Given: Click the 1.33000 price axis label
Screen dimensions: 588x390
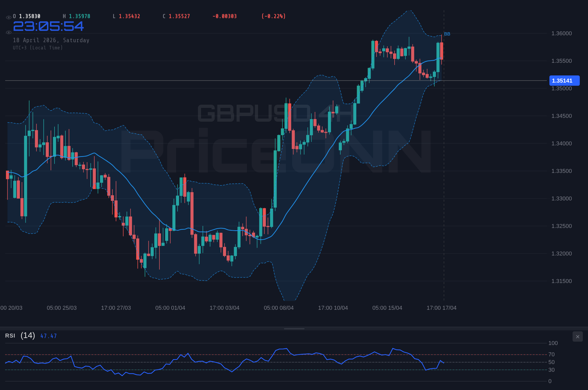Looking at the screenshot, I should [x=562, y=199].
